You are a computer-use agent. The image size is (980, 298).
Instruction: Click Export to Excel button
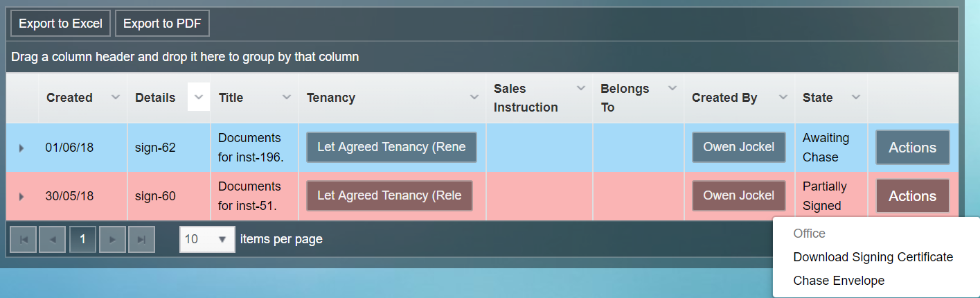click(60, 24)
